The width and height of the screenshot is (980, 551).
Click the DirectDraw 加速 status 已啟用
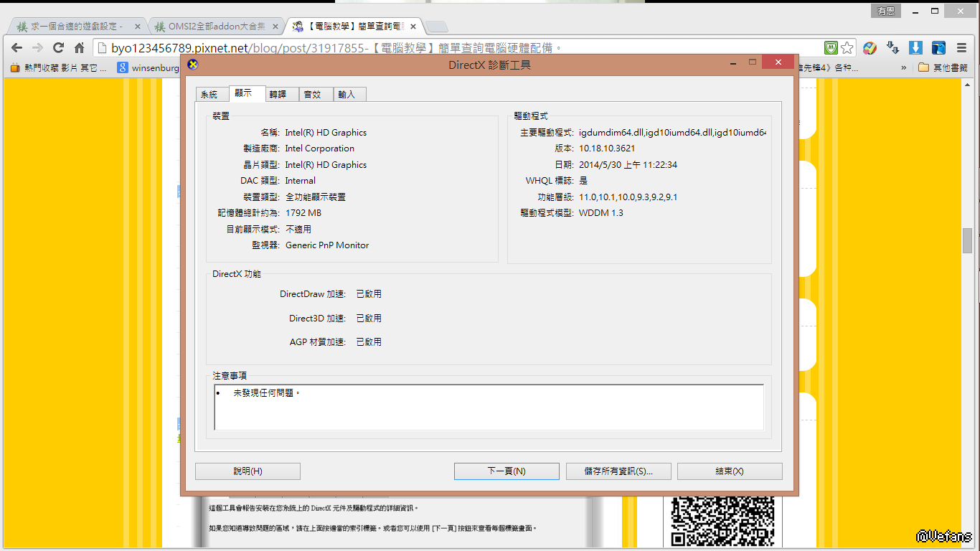pyautogui.click(x=369, y=294)
